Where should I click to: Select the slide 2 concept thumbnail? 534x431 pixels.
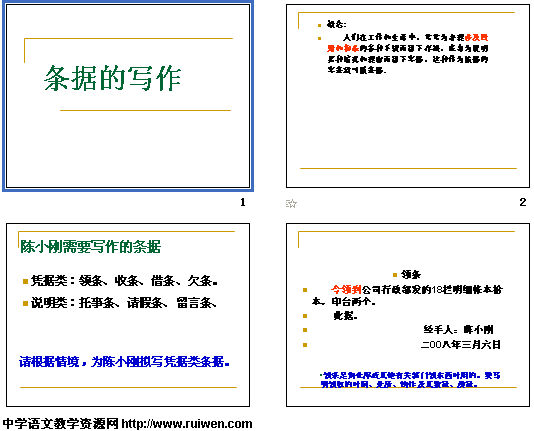pyautogui.click(x=408, y=96)
